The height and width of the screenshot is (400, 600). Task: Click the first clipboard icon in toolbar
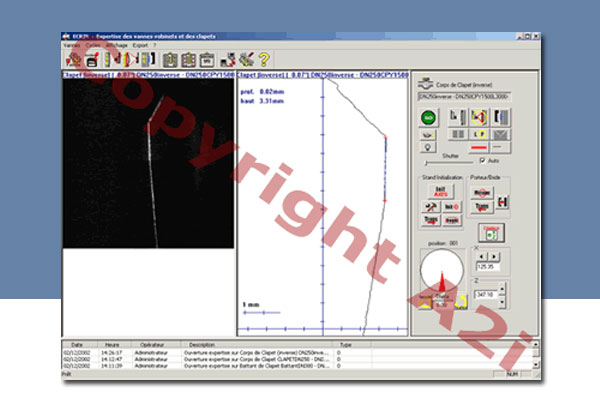click(170, 59)
